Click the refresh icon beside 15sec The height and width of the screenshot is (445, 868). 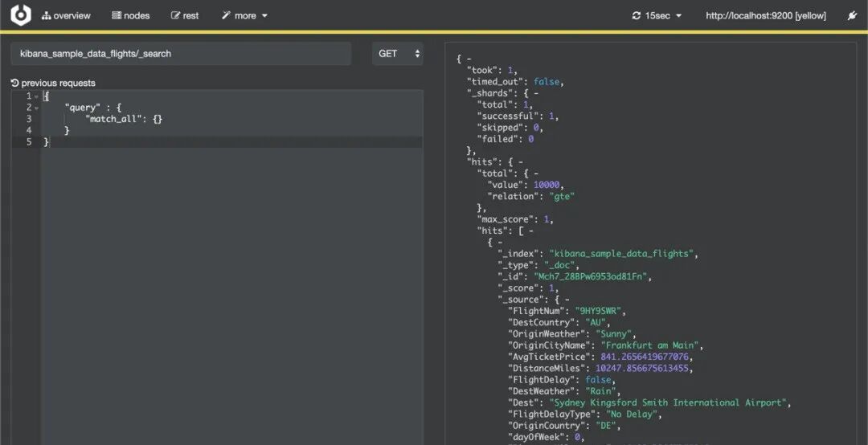(636, 15)
